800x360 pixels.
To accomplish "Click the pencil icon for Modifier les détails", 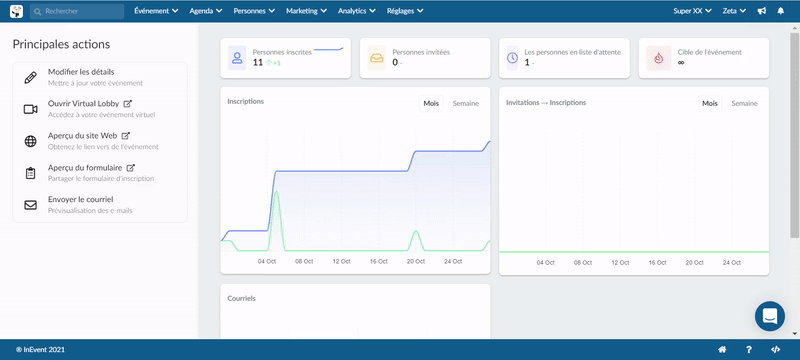I will 31,78.
